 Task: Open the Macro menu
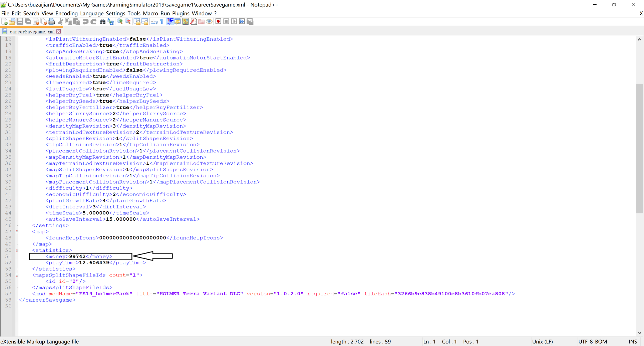tap(150, 13)
